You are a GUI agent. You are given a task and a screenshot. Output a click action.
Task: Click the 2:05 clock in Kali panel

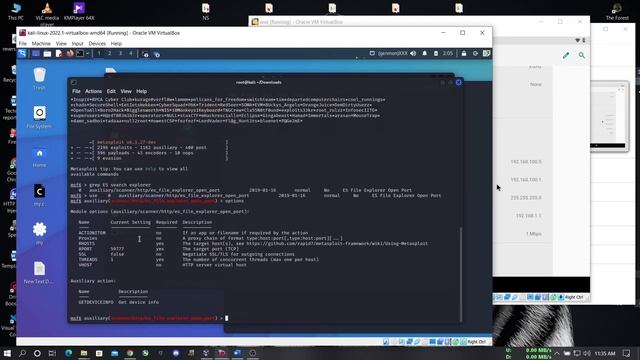[x=448, y=53]
